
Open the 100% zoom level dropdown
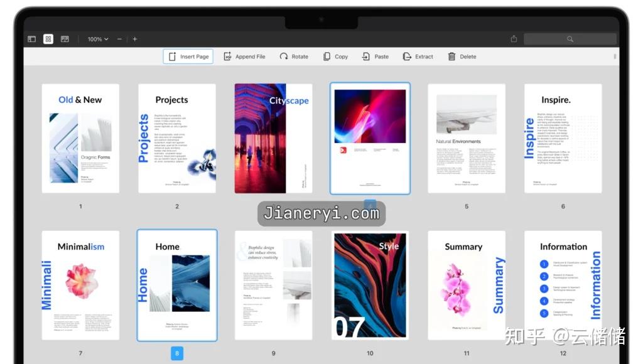coord(97,39)
